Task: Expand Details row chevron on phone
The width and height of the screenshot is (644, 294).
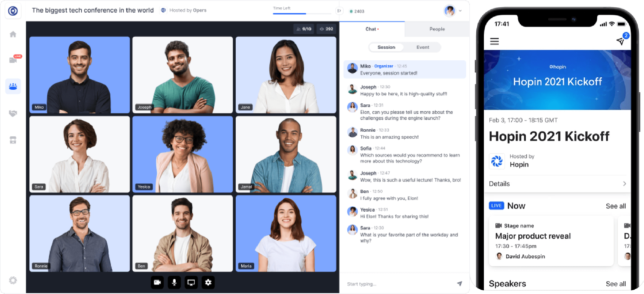Action: coord(624,184)
